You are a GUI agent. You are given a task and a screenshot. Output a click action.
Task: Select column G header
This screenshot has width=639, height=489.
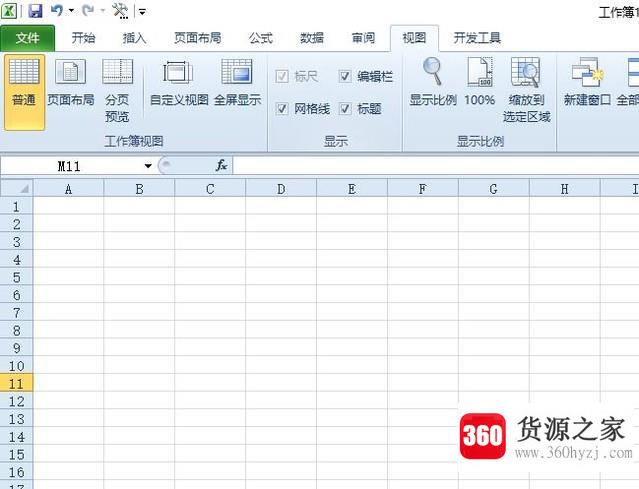pos(494,189)
